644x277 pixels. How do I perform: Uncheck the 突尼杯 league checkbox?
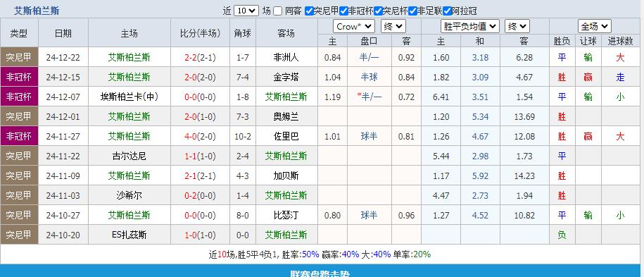(378, 11)
